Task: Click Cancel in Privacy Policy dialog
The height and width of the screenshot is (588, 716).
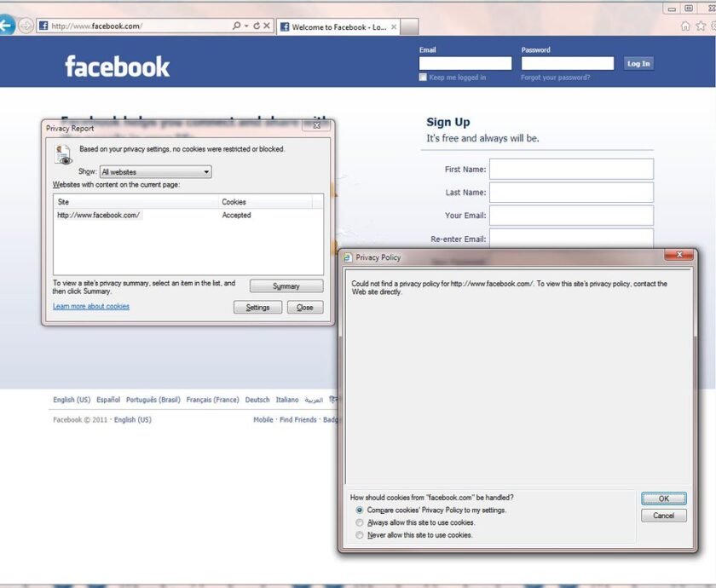Action: (x=663, y=516)
